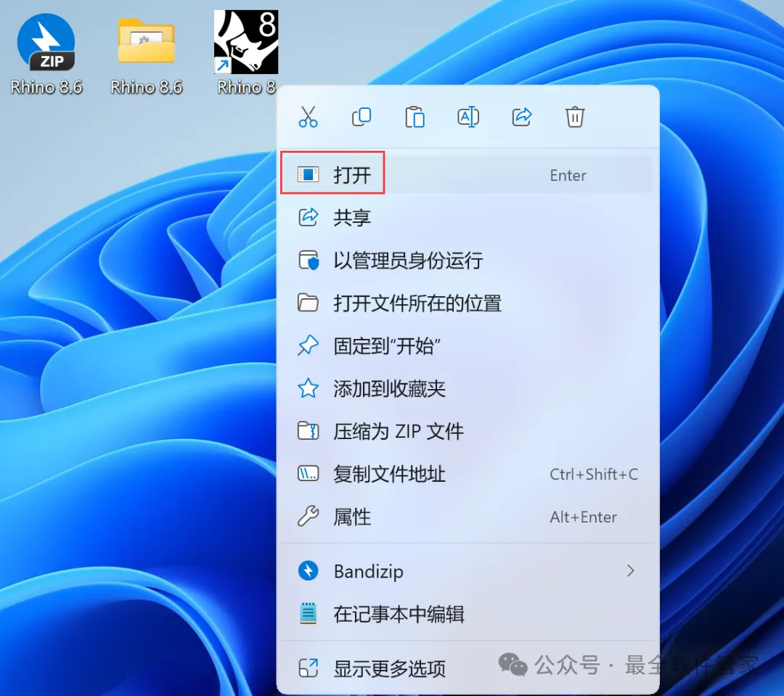Click the Paste clipboard icon
The image size is (784, 696).
[415, 117]
